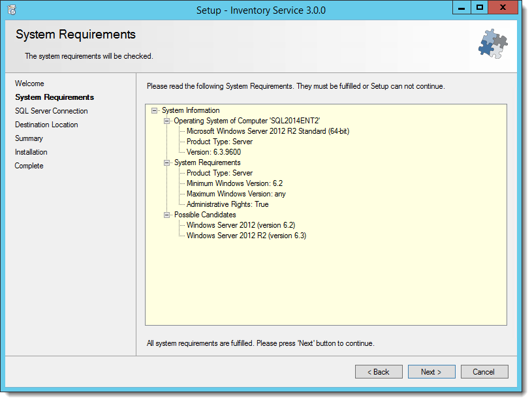This screenshot has height=402, width=532.
Task: Select the 'Possible Candidates' node label
Action: [205, 215]
